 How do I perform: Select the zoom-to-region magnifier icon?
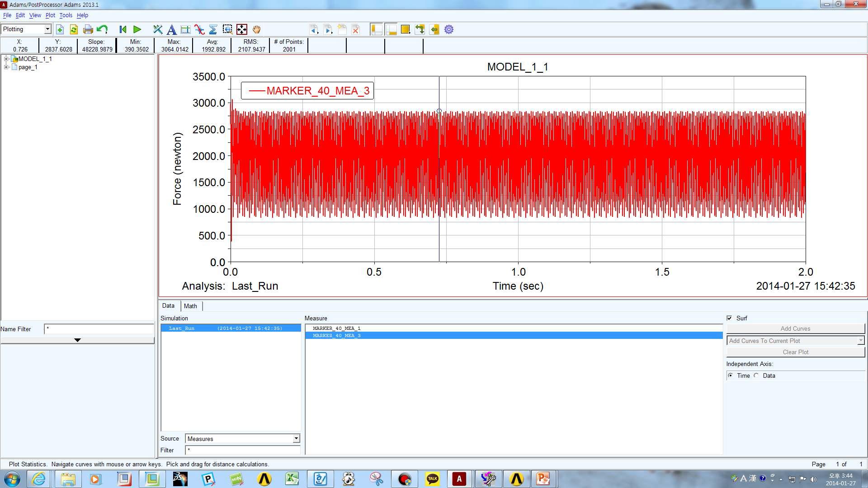(x=227, y=30)
